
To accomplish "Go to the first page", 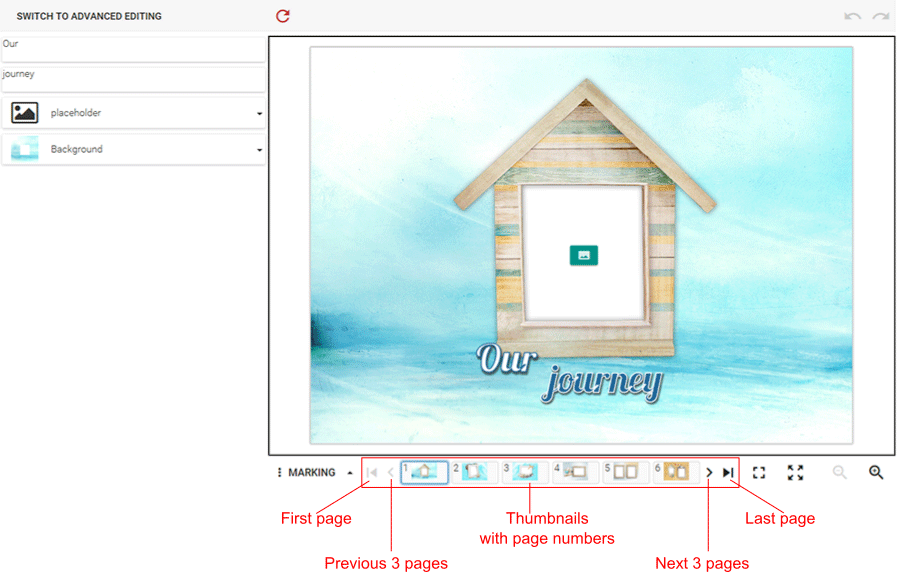I will tap(372, 472).
